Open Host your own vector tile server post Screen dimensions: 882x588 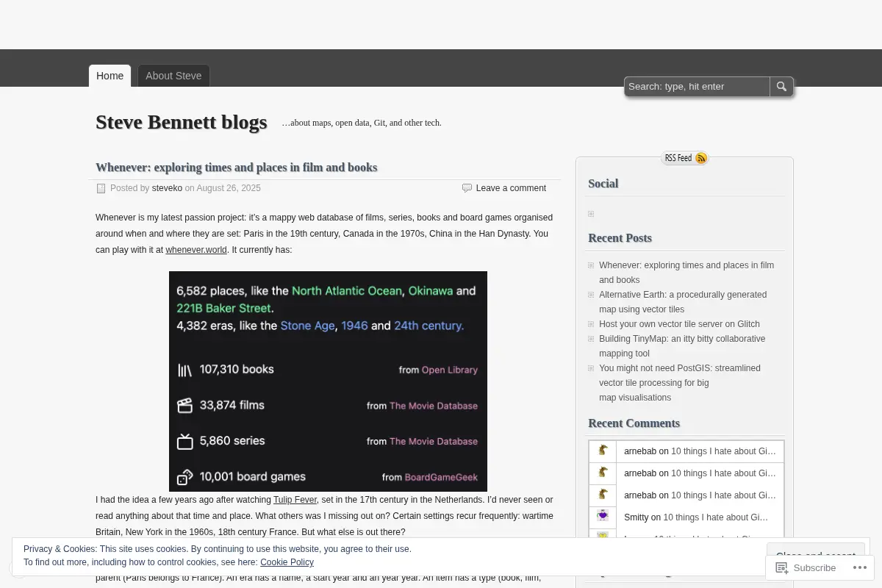pos(679,324)
